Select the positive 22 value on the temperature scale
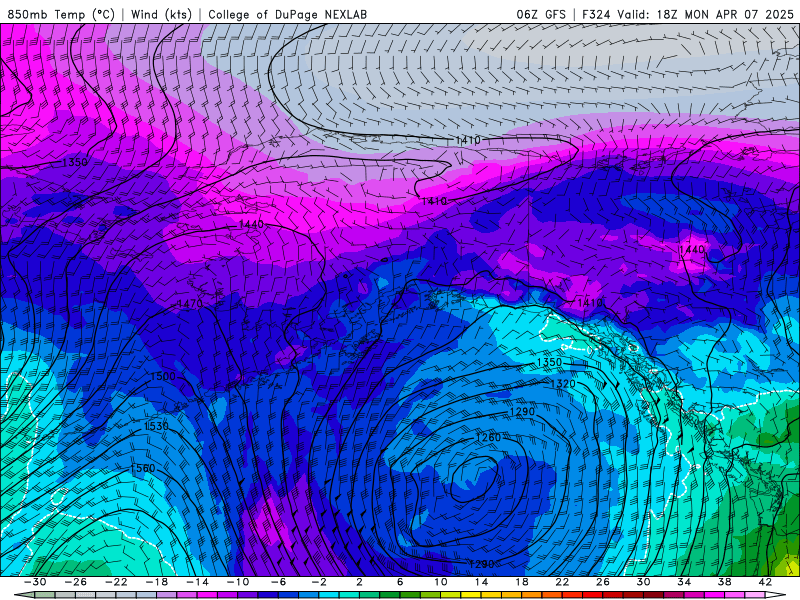The image size is (800, 600). point(562,582)
